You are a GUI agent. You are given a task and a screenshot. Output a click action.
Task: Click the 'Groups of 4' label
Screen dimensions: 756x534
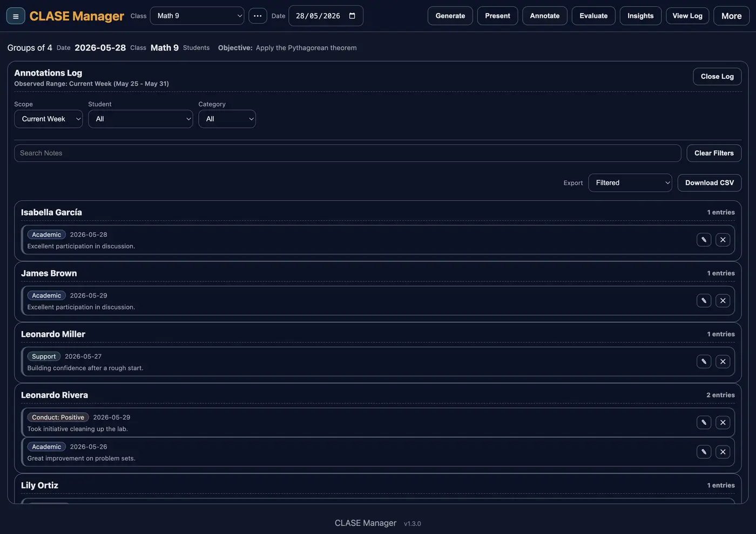click(x=30, y=48)
